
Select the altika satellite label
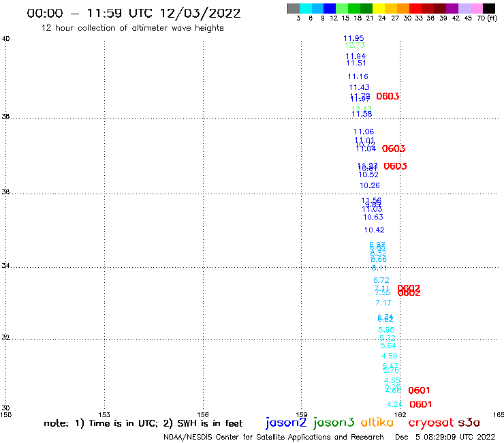pyautogui.click(x=377, y=422)
